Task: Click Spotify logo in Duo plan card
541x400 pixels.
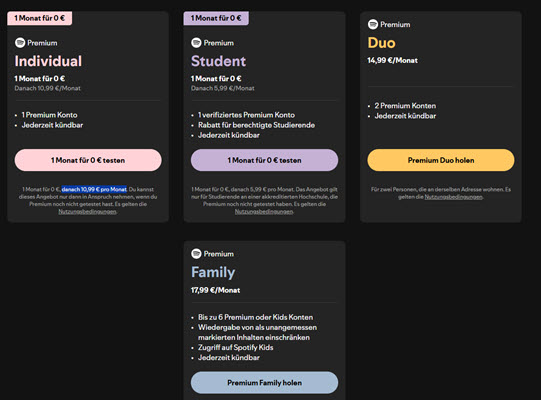Action: click(373, 25)
